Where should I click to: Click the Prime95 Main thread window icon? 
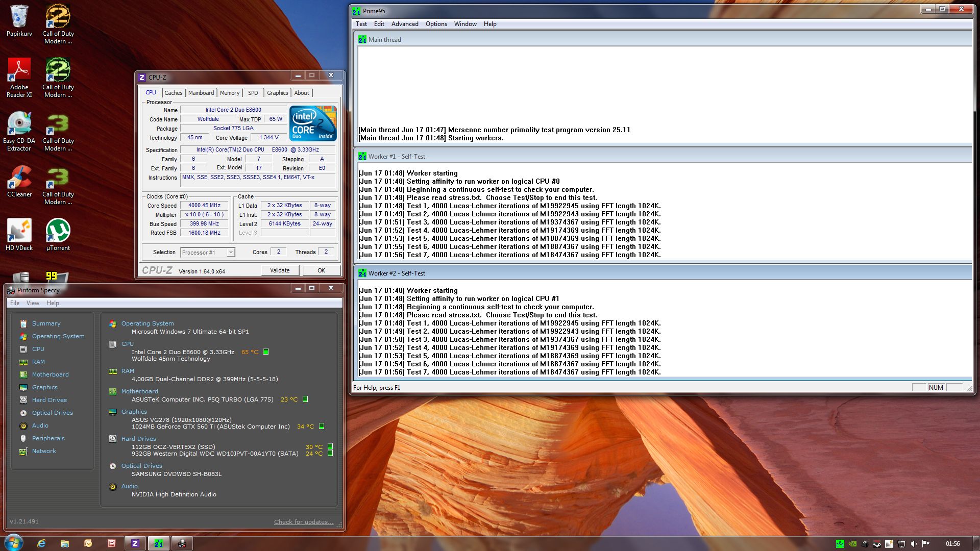click(x=362, y=39)
